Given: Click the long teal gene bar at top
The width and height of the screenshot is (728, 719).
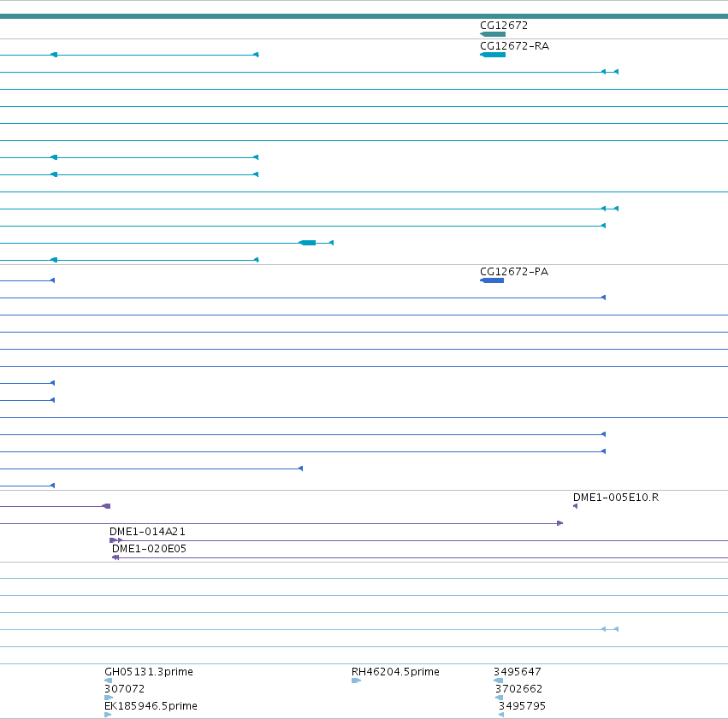Looking at the screenshot, I should point(364,17).
